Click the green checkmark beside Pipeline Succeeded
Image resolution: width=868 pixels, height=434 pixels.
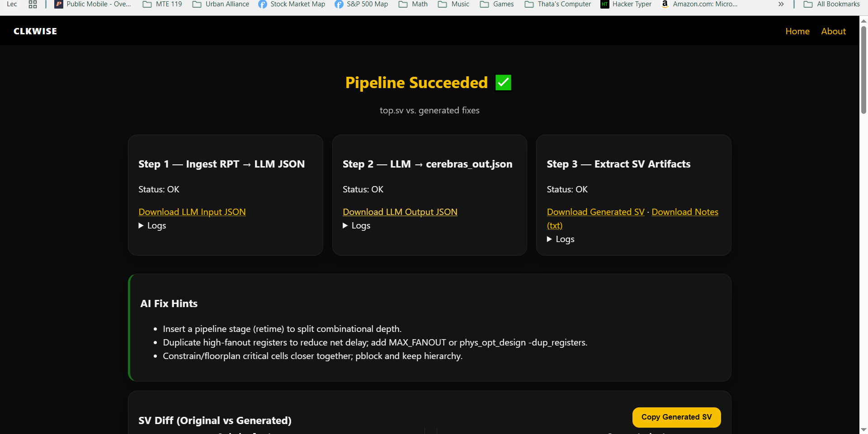tap(503, 83)
